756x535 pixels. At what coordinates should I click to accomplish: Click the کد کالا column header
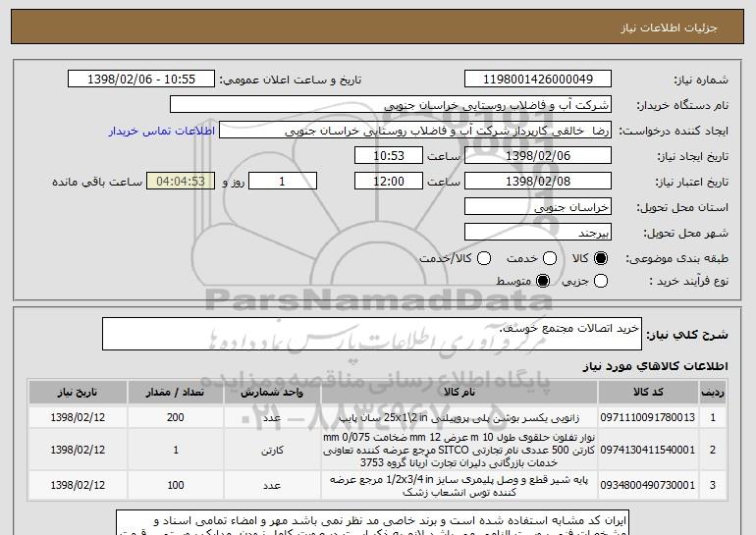[x=648, y=393]
